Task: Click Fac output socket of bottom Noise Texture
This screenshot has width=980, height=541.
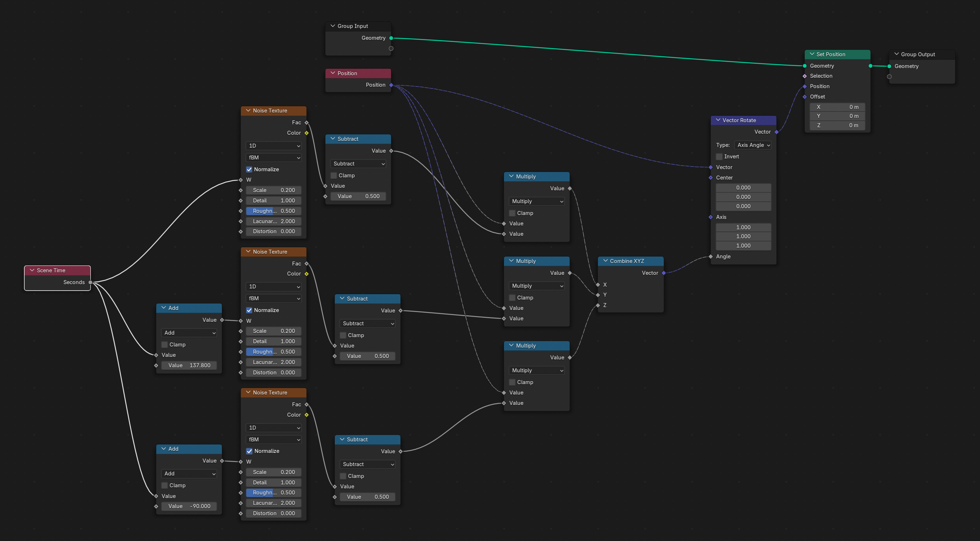Action: click(306, 404)
